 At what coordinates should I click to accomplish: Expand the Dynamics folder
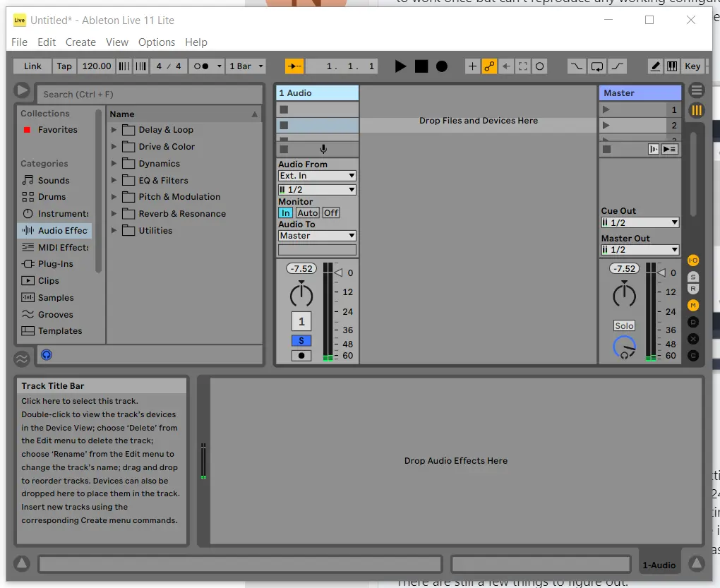pyautogui.click(x=114, y=163)
